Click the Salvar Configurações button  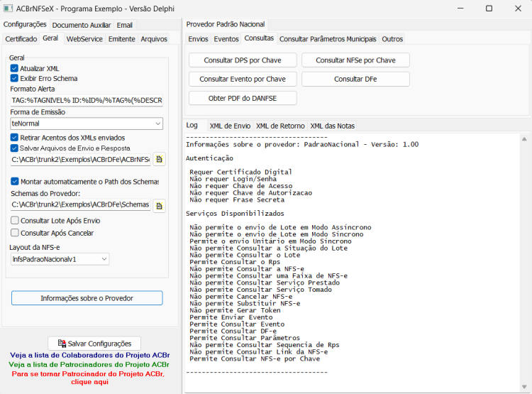[x=94, y=344]
